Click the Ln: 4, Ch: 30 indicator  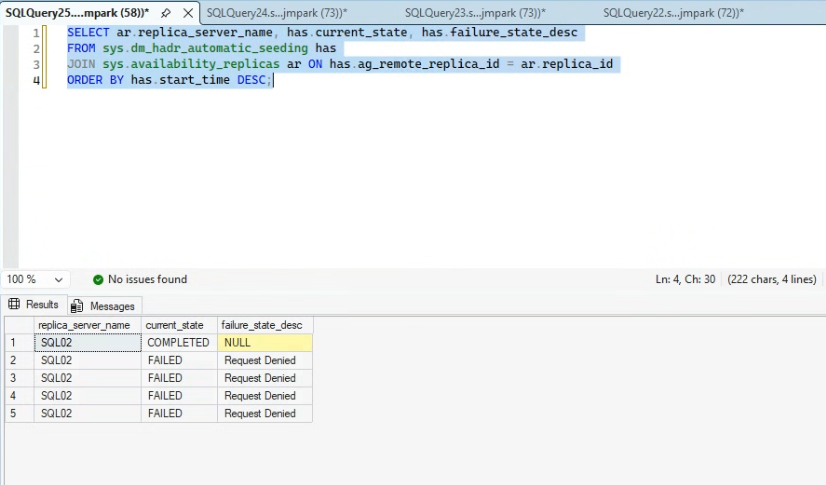[x=685, y=280]
